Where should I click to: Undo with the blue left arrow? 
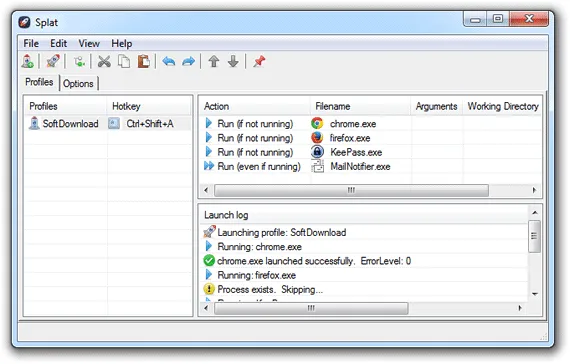pyautogui.click(x=169, y=61)
